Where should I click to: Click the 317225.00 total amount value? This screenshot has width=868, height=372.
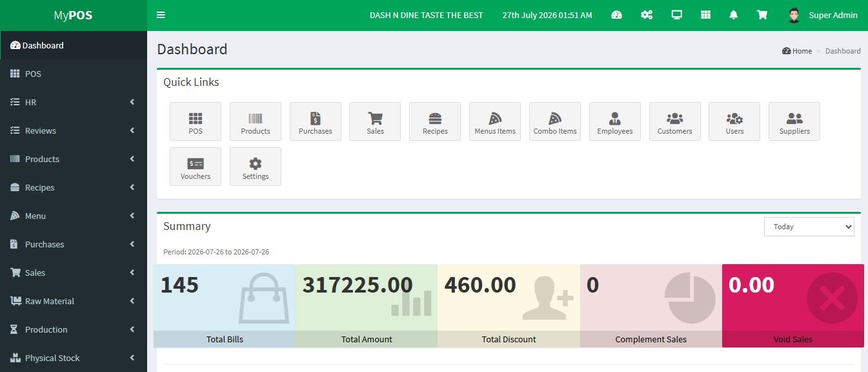[x=358, y=285]
